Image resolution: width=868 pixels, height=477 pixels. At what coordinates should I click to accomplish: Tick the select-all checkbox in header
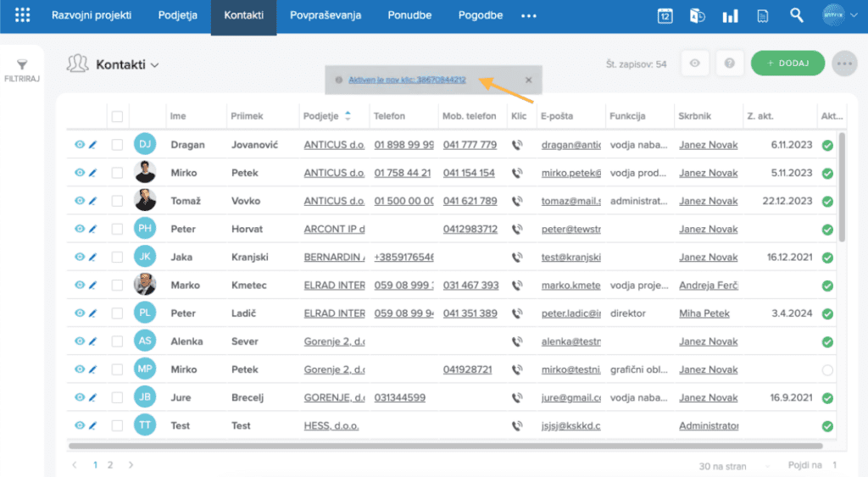coord(118,116)
